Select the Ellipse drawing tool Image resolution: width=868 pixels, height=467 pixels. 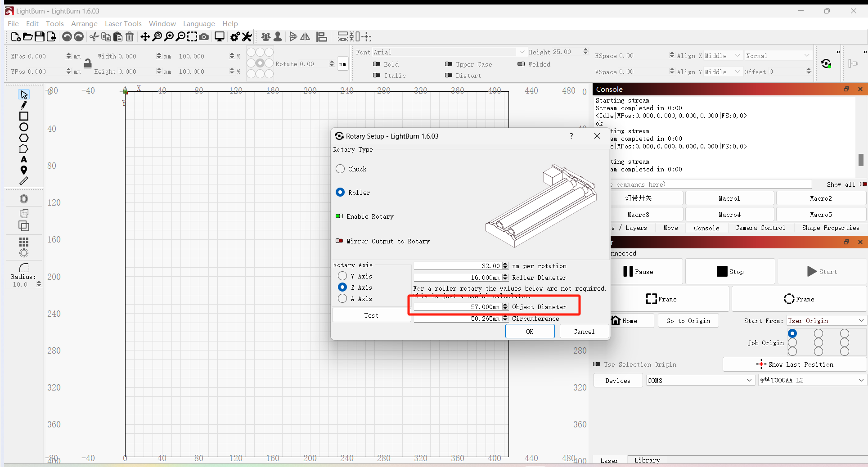coord(24,127)
